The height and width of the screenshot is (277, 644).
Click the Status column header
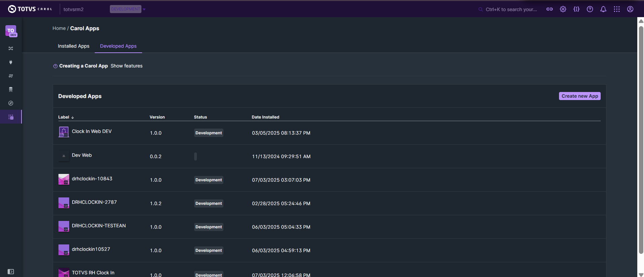point(200,117)
